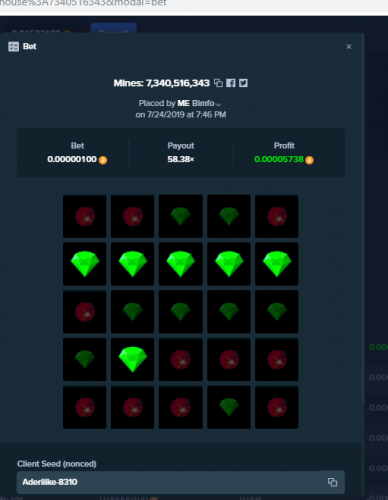Click first row third column dim gem tile
The width and height of the screenshot is (388, 500).
(x=181, y=216)
